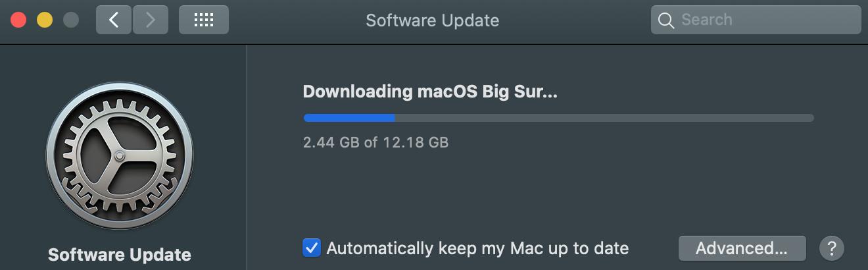Click the "Automatically keep my Mac up to date" label text

[x=477, y=248]
